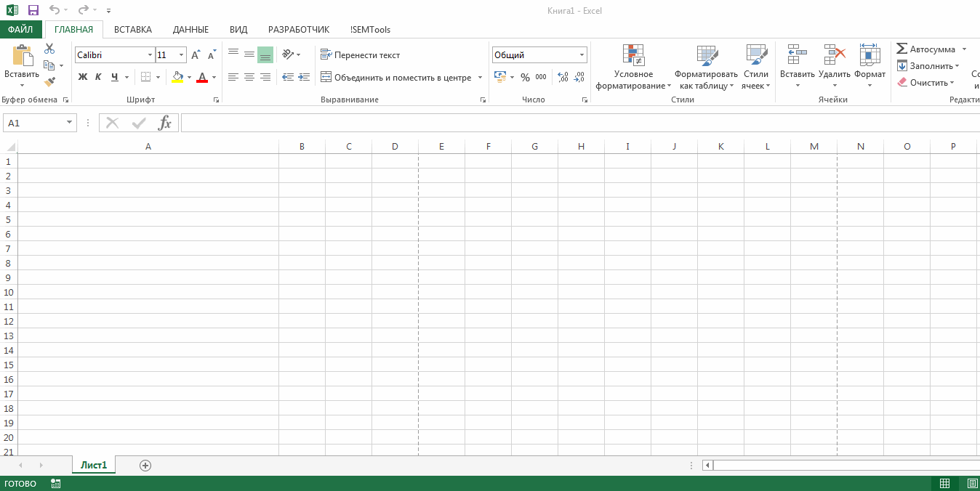Increase indent

[x=304, y=77]
